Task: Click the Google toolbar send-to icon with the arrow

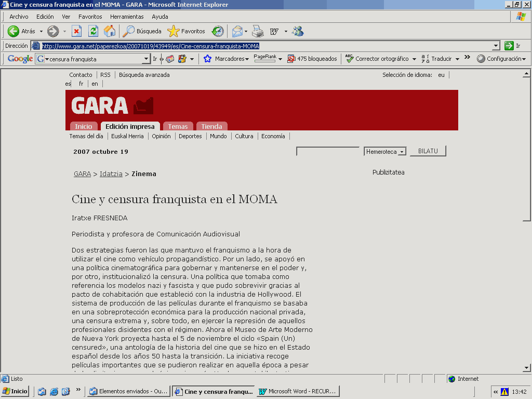Action: pos(182,59)
